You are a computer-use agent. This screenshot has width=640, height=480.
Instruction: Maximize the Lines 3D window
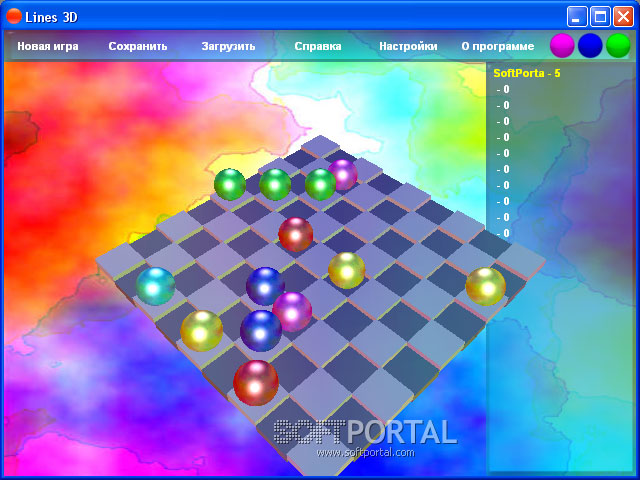600,17
